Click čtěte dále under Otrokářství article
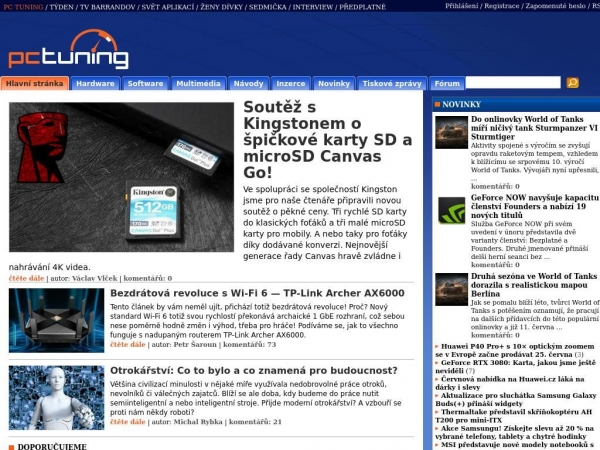The image size is (600, 450). 128,422
